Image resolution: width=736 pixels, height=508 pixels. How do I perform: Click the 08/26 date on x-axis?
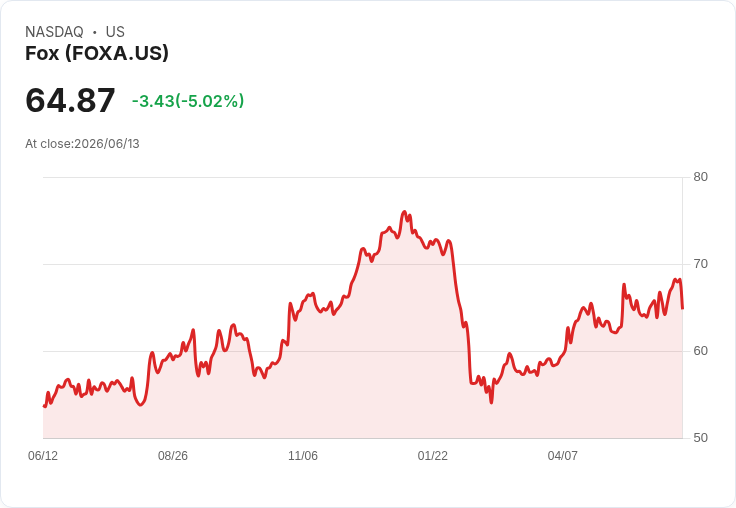[x=173, y=455]
